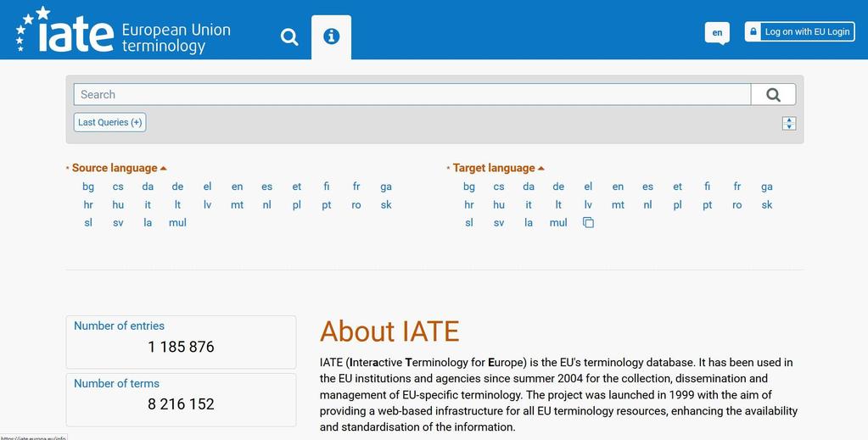Screen dimensions: 868x440
Task: Click the 'Number of entries' label
Action: pos(119,326)
